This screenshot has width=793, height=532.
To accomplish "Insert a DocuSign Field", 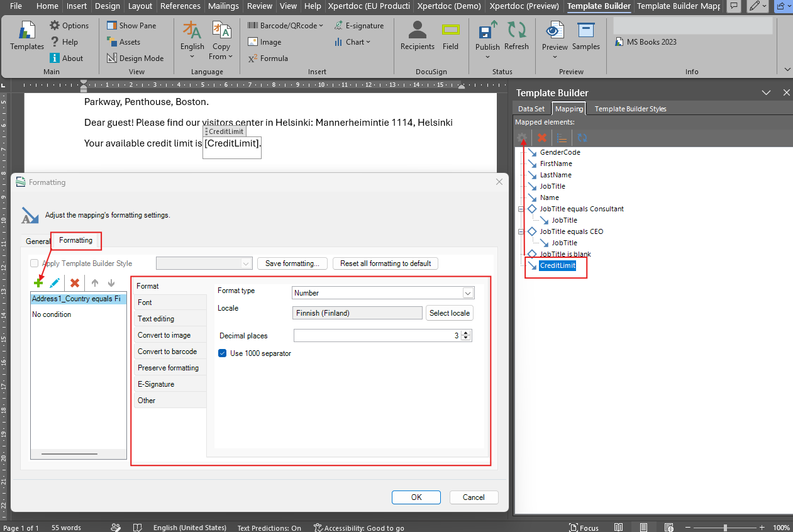I will [x=450, y=36].
